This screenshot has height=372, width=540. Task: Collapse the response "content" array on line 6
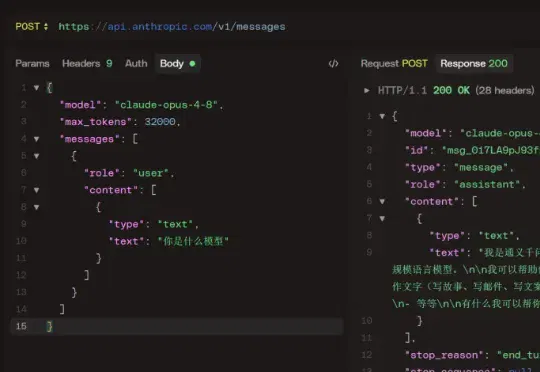pos(382,202)
